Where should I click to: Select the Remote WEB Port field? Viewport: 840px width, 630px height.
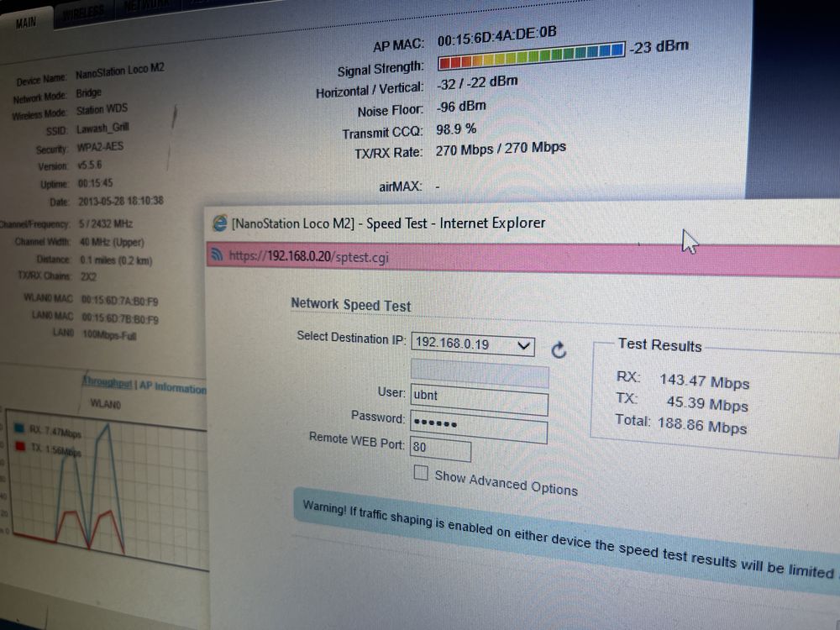tap(440, 449)
